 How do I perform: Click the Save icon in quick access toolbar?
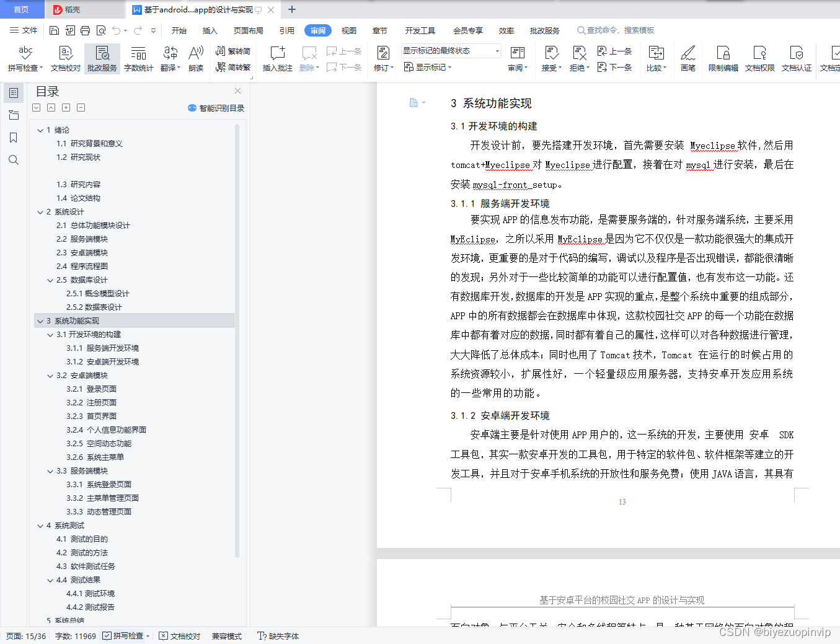click(x=54, y=30)
